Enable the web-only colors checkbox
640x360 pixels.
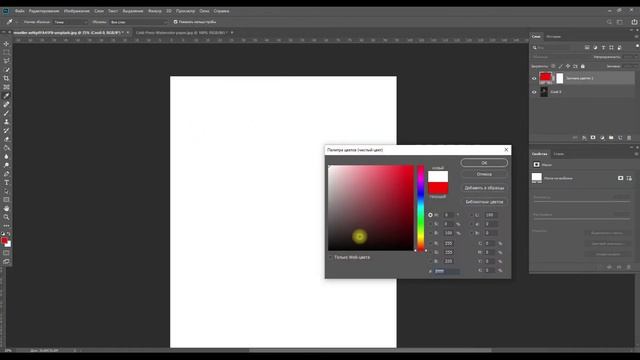coord(331,258)
